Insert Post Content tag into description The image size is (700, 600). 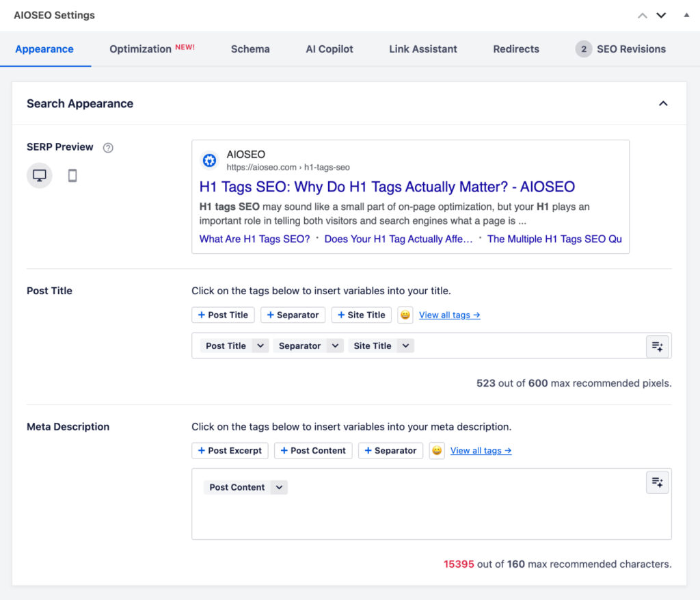point(313,450)
